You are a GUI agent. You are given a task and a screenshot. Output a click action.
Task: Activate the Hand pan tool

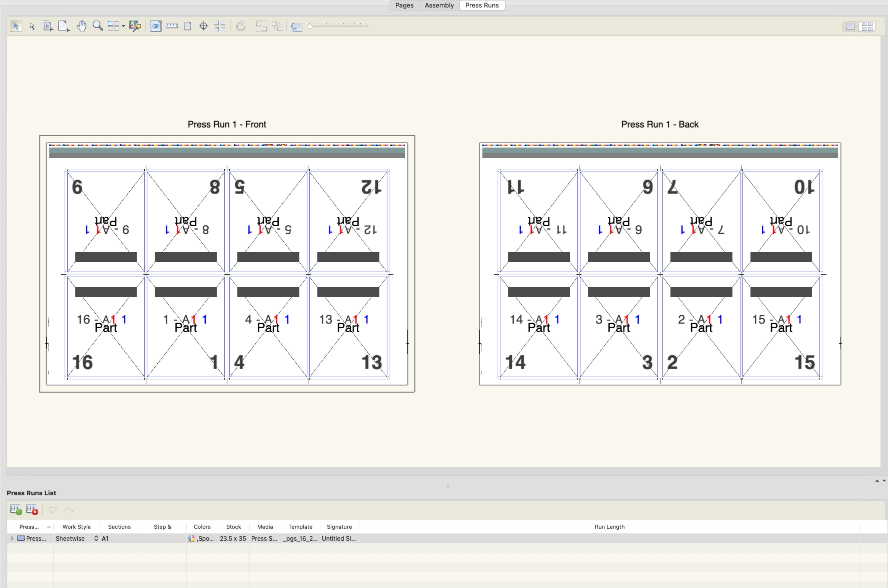81,26
